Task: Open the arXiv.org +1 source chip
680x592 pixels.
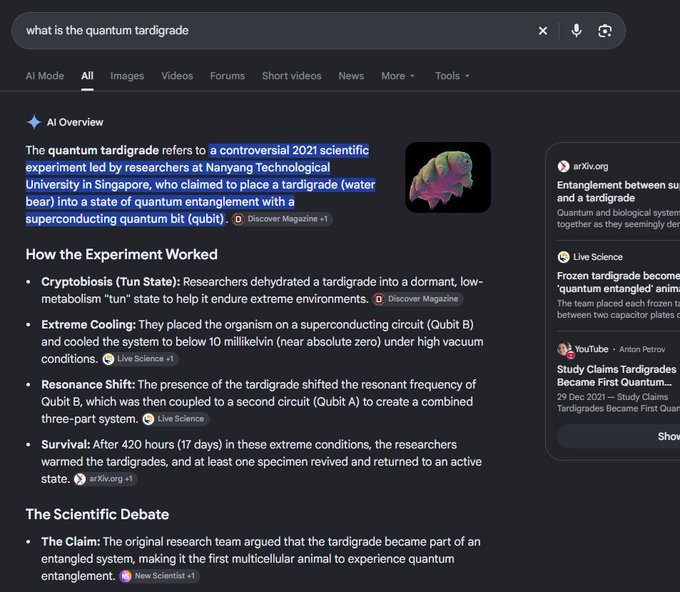Action: pos(105,479)
